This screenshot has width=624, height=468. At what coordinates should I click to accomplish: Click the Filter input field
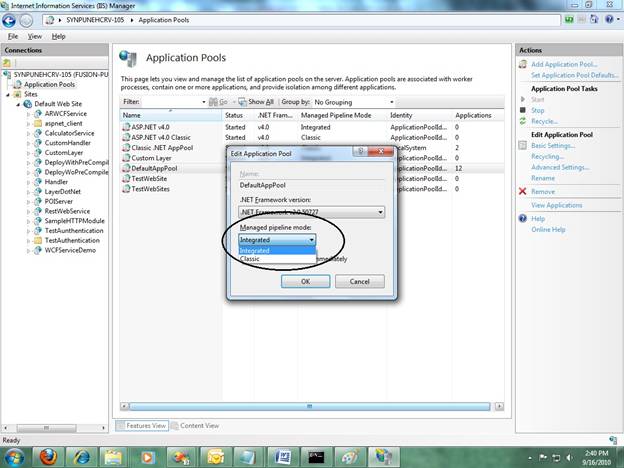coord(170,102)
